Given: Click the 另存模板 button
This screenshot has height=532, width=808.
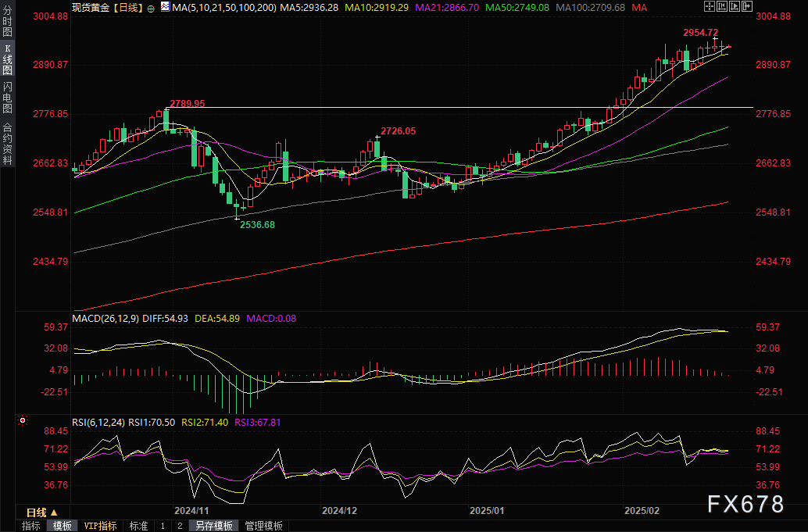Looking at the screenshot, I should tap(214, 526).
